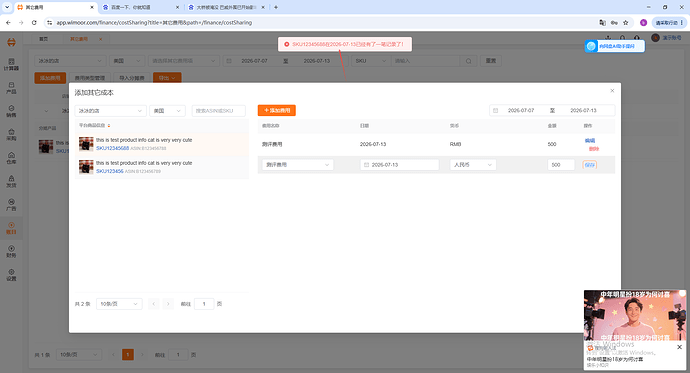
Task: Go to next page arrow in dialog
Action: coord(168,304)
